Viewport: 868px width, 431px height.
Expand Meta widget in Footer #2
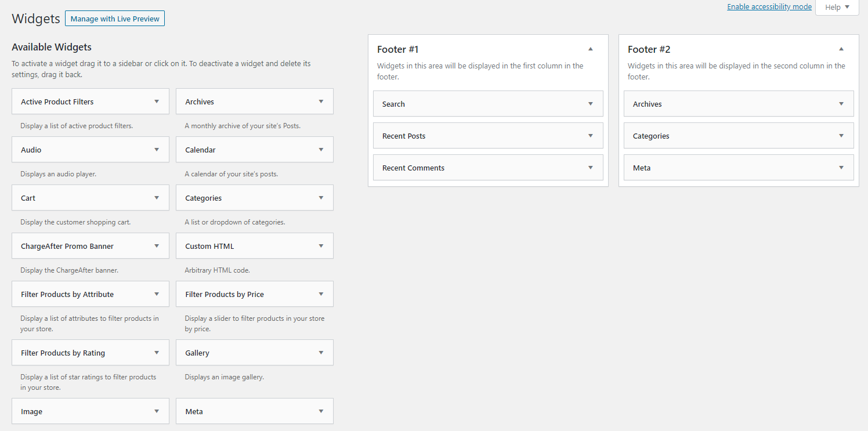tap(841, 168)
